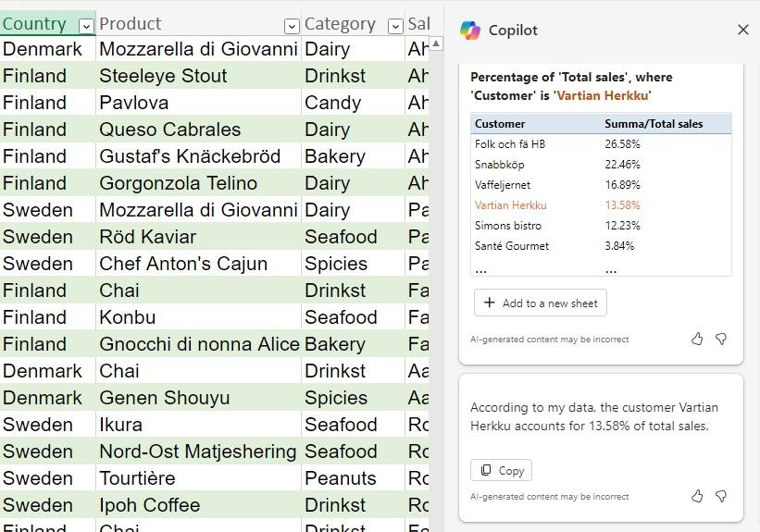Like the sales percentage table response
This screenshot has width=760, height=532.
coord(697,340)
